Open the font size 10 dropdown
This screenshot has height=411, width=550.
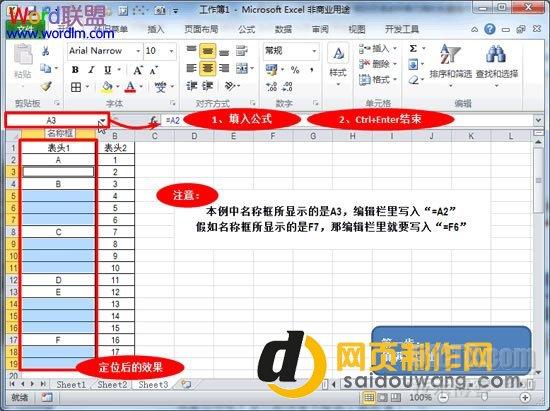point(172,51)
